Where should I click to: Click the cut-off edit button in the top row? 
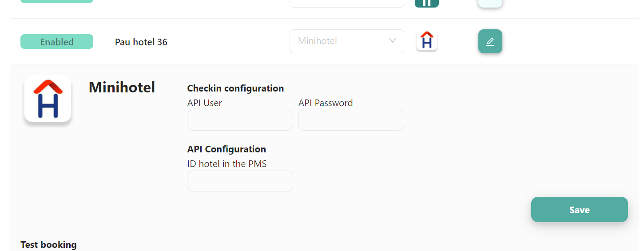[490, 3]
